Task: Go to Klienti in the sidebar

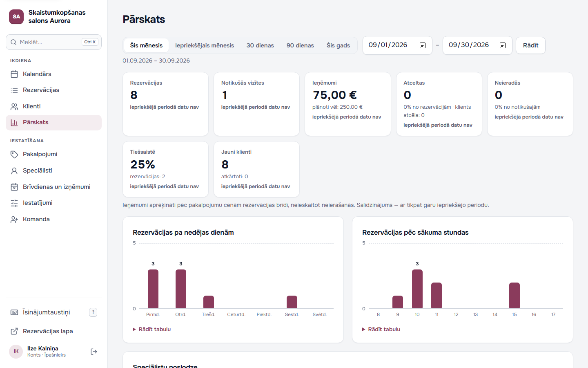Action: pyautogui.click(x=53, y=106)
